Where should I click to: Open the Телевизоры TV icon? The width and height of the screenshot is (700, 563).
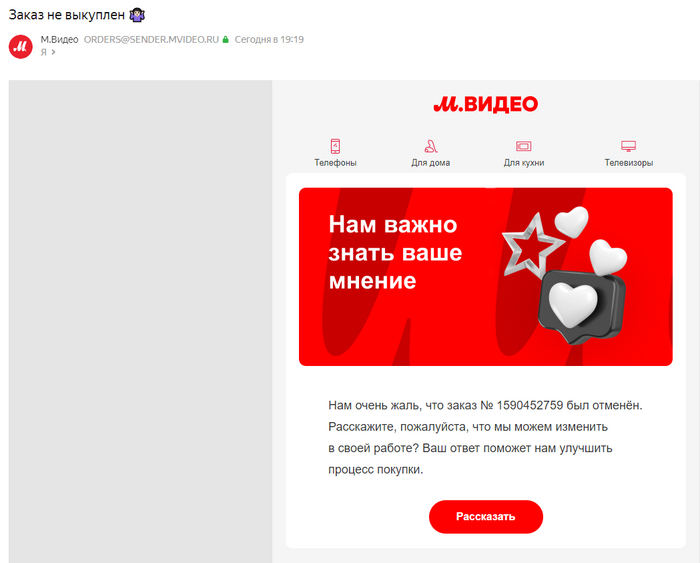click(629, 146)
